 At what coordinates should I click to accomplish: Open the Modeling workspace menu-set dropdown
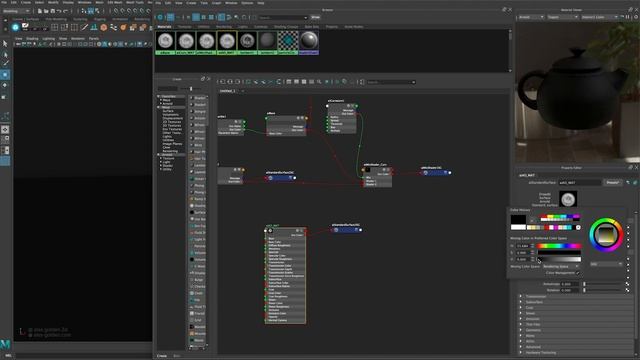(x=16, y=11)
